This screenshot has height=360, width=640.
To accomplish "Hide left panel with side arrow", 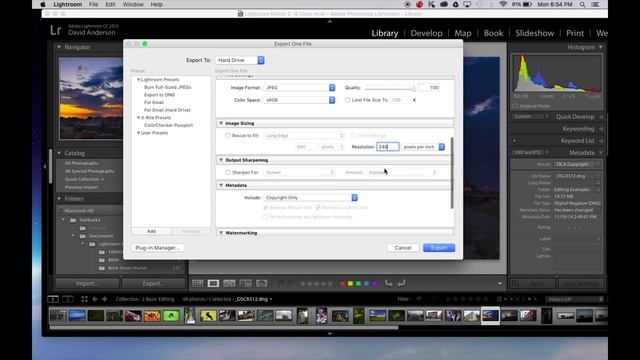I will (44, 167).
